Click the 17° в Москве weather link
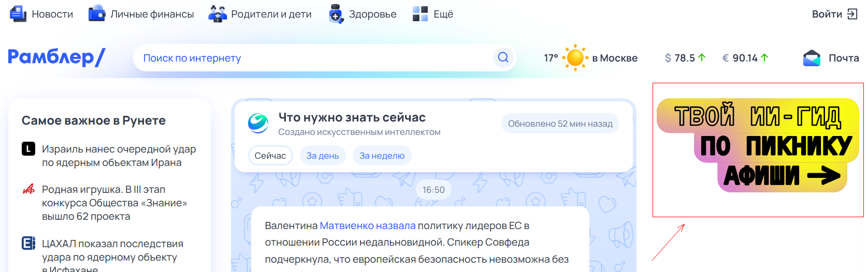868x272 pixels. 590,58
